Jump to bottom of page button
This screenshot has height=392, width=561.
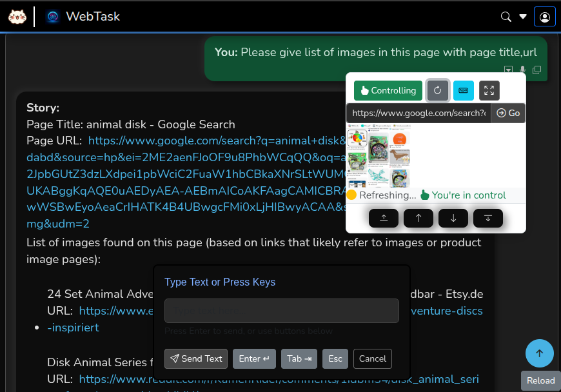coord(488,219)
